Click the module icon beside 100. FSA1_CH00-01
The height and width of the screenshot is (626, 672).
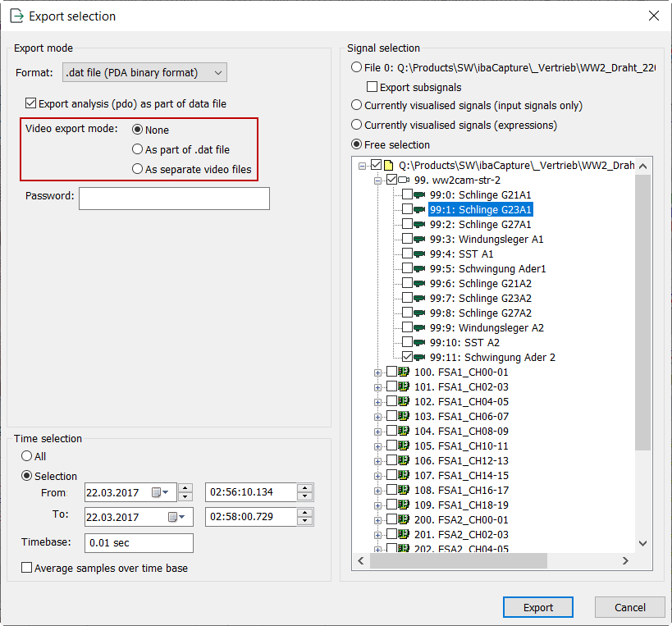pos(404,372)
